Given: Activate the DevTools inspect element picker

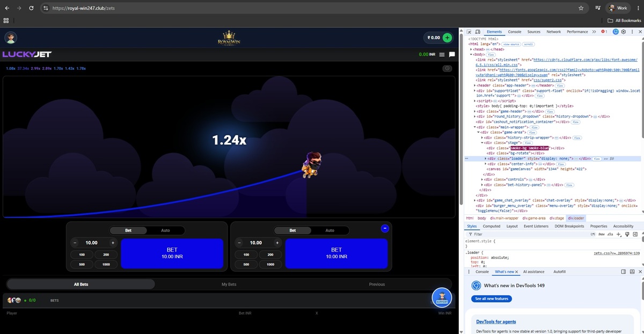Looking at the screenshot, I should tap(469, 32).
